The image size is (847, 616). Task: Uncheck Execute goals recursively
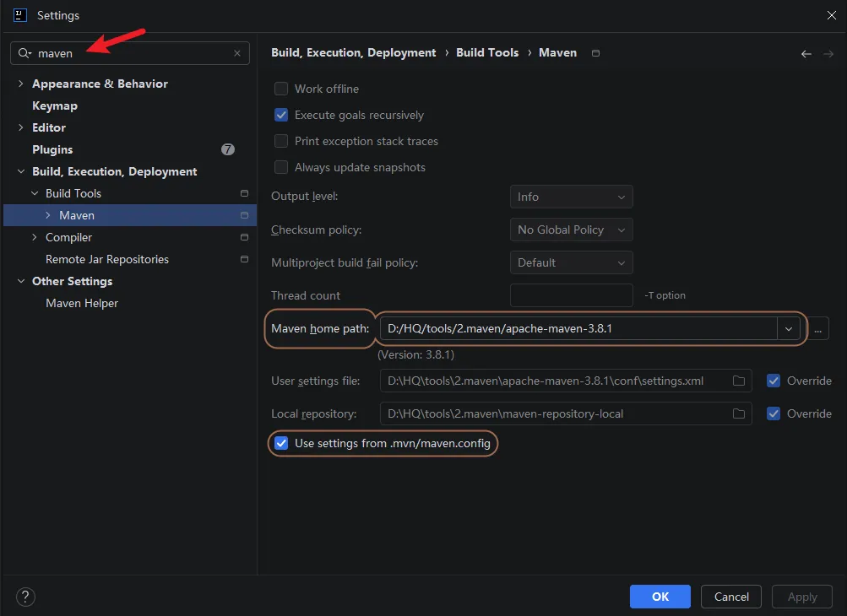(x=281, y=115)
